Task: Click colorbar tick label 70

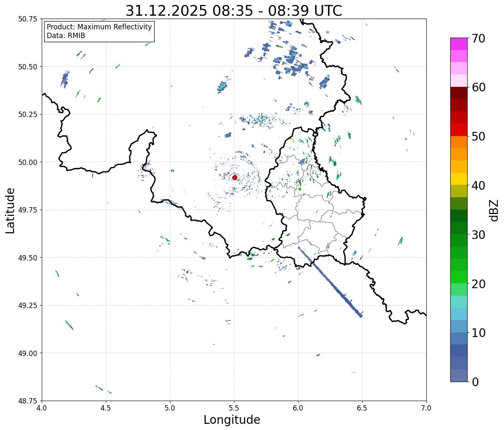Action: click(478, 38)
